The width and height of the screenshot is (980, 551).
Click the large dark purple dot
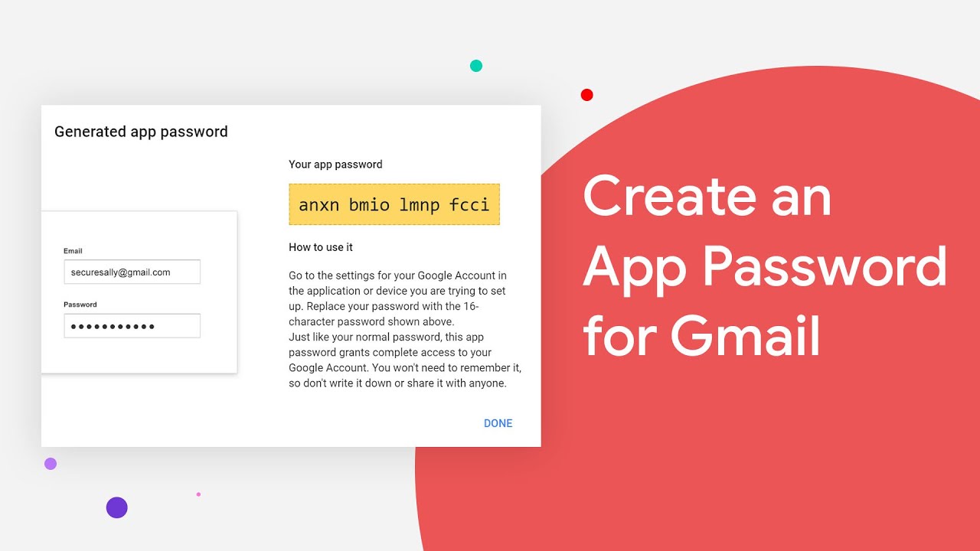click(x=116, y=507)
